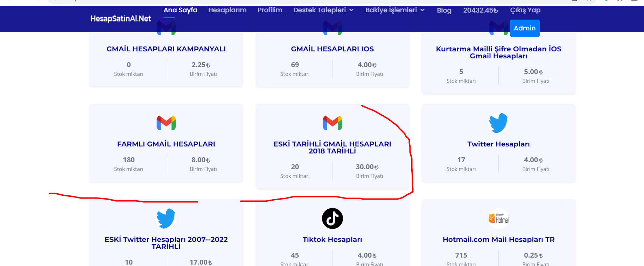644x266 pixels.
Task: Click Çıkış Yap to log out
Action: [x=525, y=10]
